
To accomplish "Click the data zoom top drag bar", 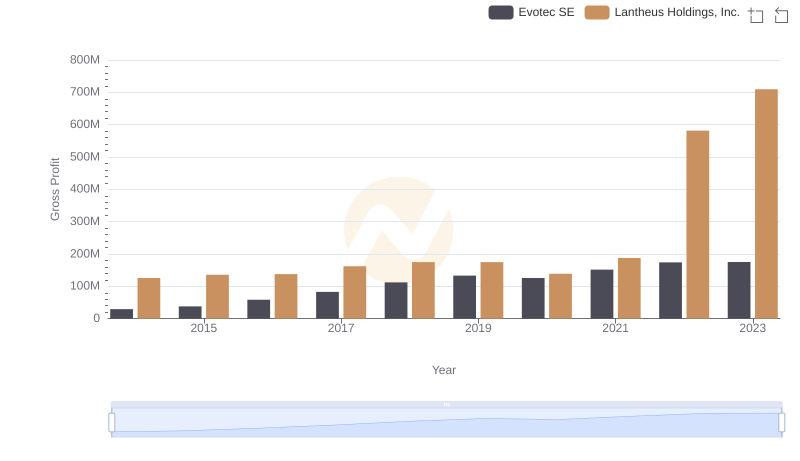I will [446, 404].
